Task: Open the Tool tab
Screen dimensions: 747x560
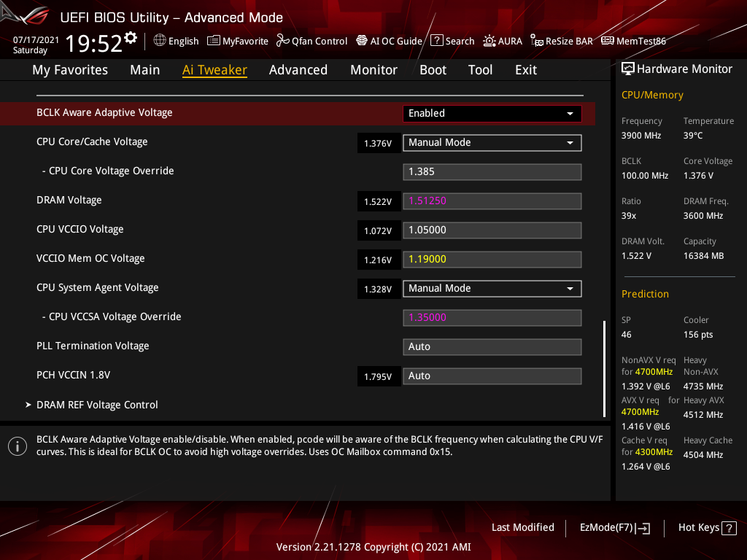Action: (480, 70)
